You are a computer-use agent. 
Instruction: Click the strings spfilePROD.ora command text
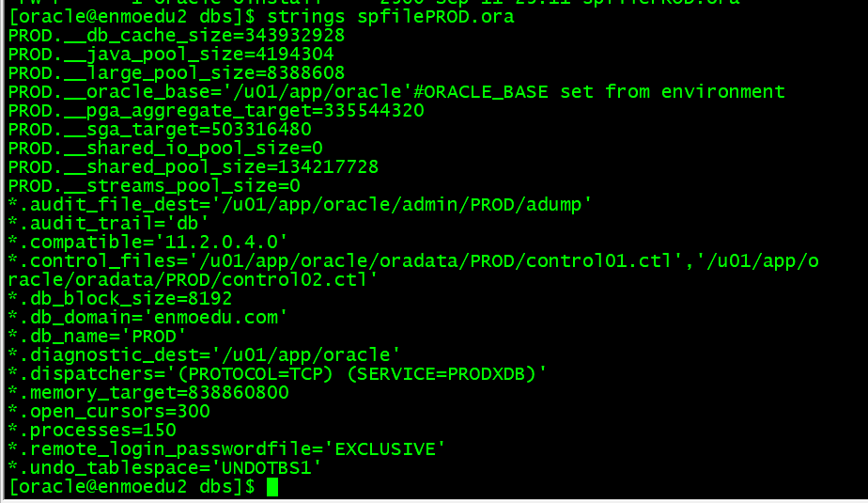[x=390, y=17]
